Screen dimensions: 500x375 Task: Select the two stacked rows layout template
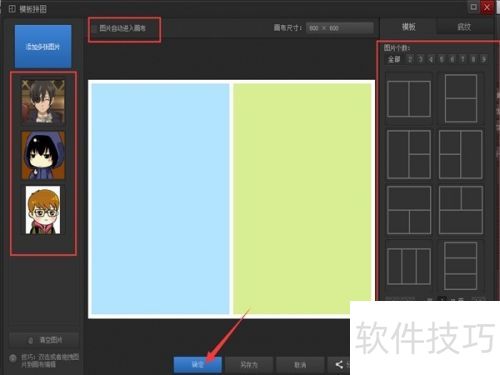461,99
